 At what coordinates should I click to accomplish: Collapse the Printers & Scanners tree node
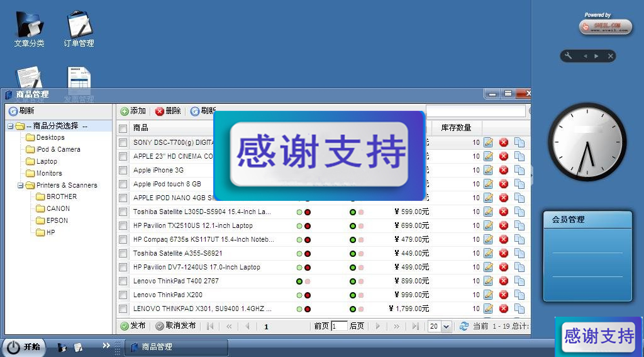click(20, 186)
